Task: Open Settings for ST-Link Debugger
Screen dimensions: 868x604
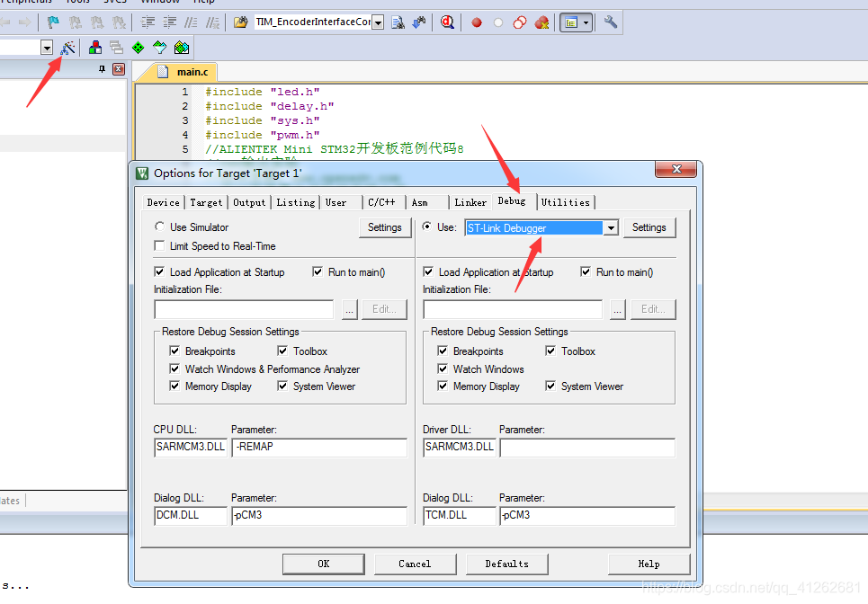Action: click(649, 227)
